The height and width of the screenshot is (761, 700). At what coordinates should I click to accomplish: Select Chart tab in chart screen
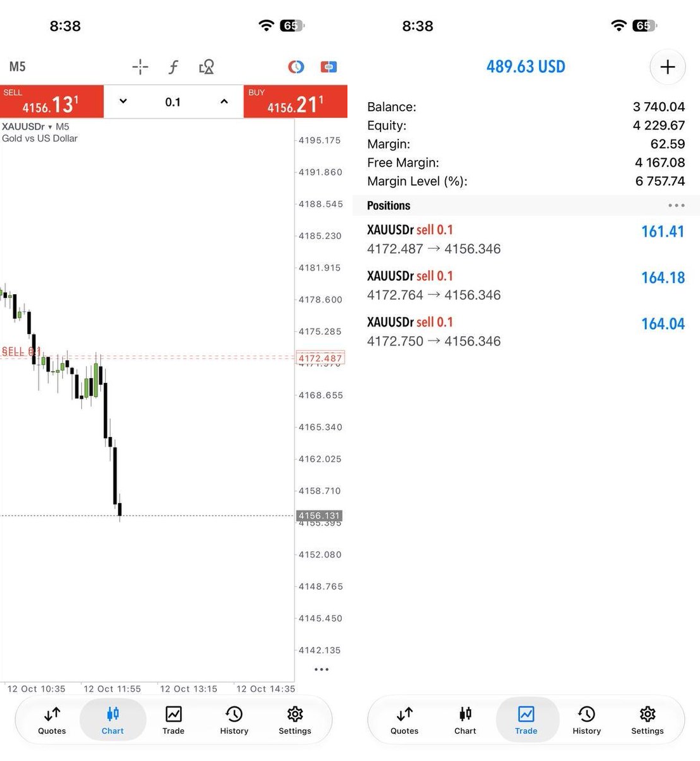point(113,720)
